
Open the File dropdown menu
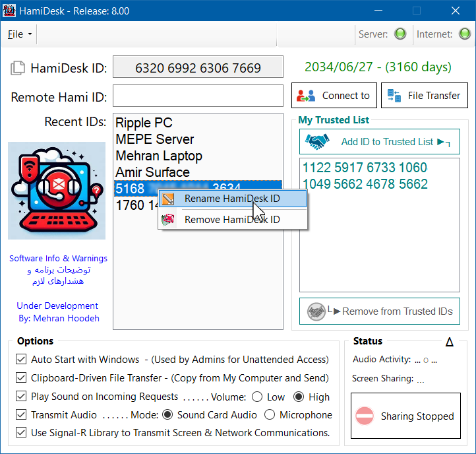20,34
